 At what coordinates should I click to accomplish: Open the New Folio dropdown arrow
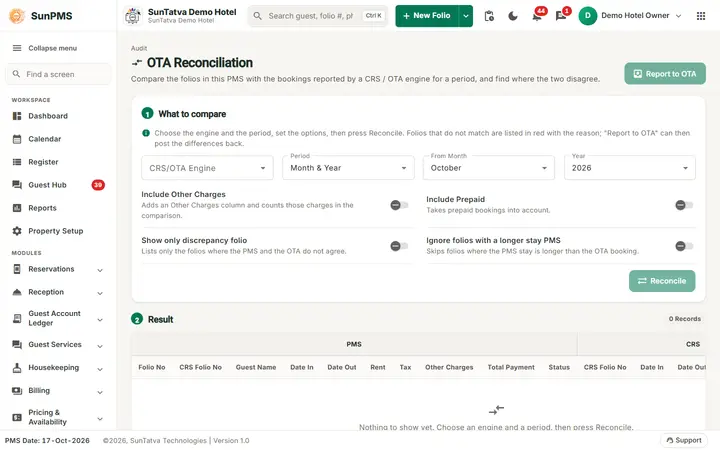tap(466, 16)
